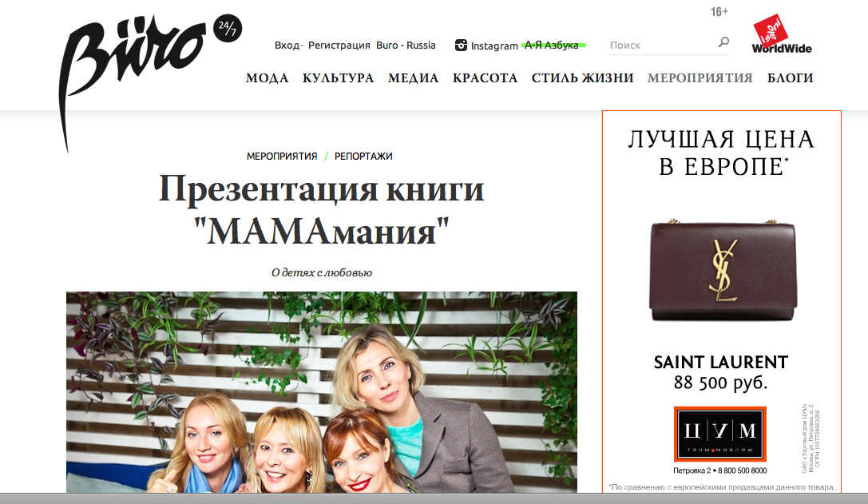Open the МОДА menu section
The height and width of the screenshot is (504, 868).
267,78
